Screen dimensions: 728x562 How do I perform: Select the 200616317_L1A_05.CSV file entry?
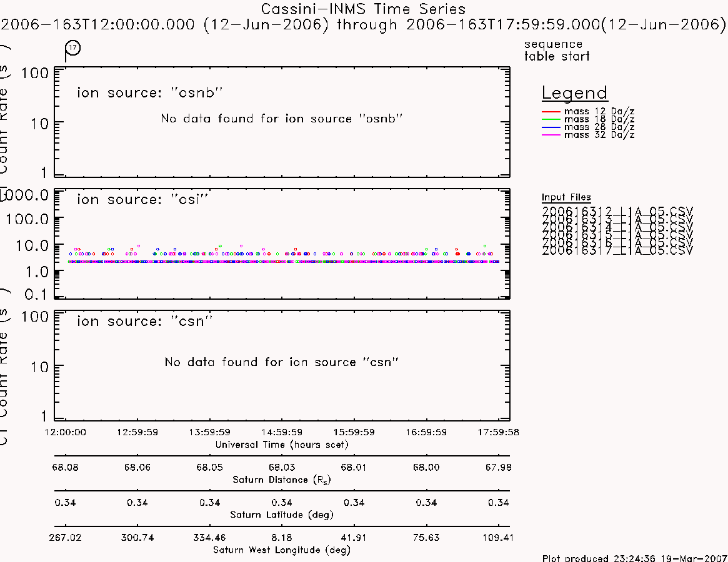coord(617,250)
